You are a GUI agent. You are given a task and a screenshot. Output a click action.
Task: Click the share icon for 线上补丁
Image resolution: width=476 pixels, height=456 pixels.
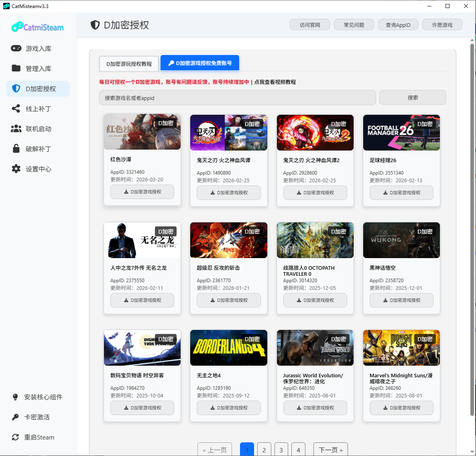coord(16,108)
